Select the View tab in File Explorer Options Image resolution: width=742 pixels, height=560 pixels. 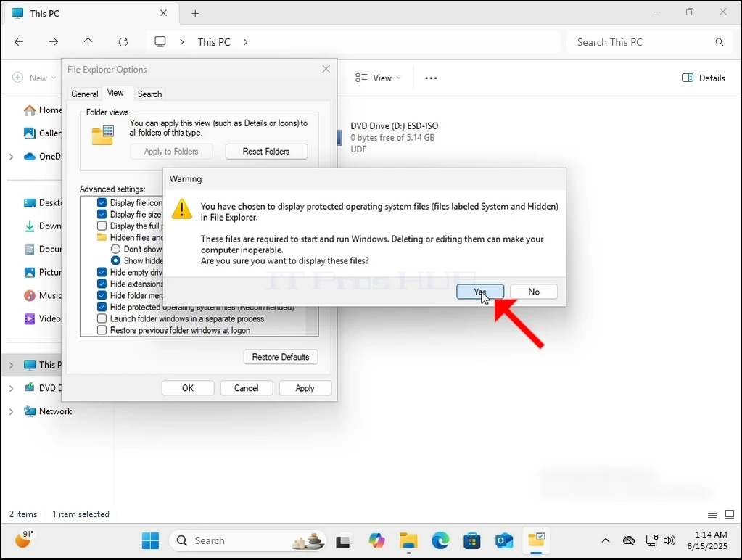(x=115, y=93)
